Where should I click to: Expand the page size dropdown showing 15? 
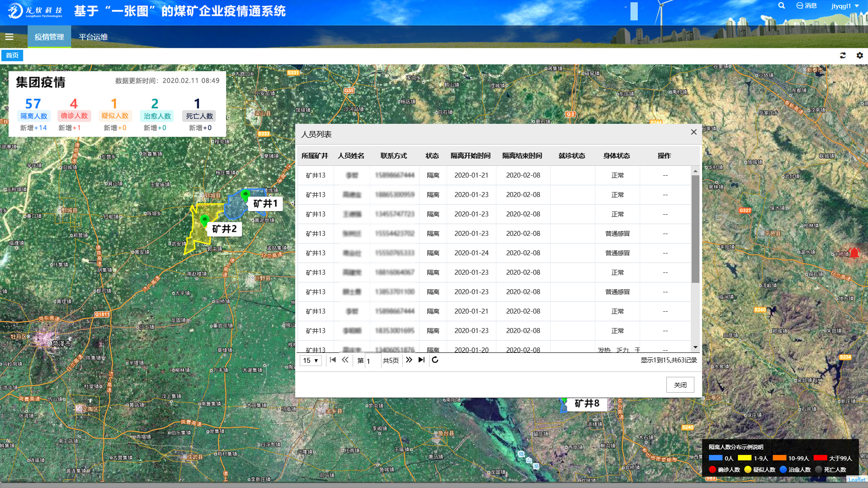(311, 361)
